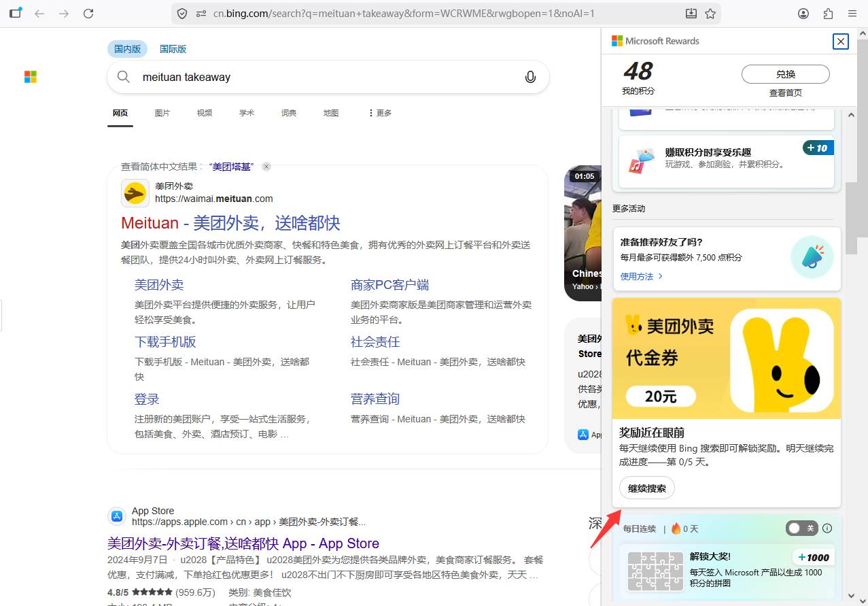The image size is (868, 606).
Task: Reload the page with refresh icon
Action: 88,14
